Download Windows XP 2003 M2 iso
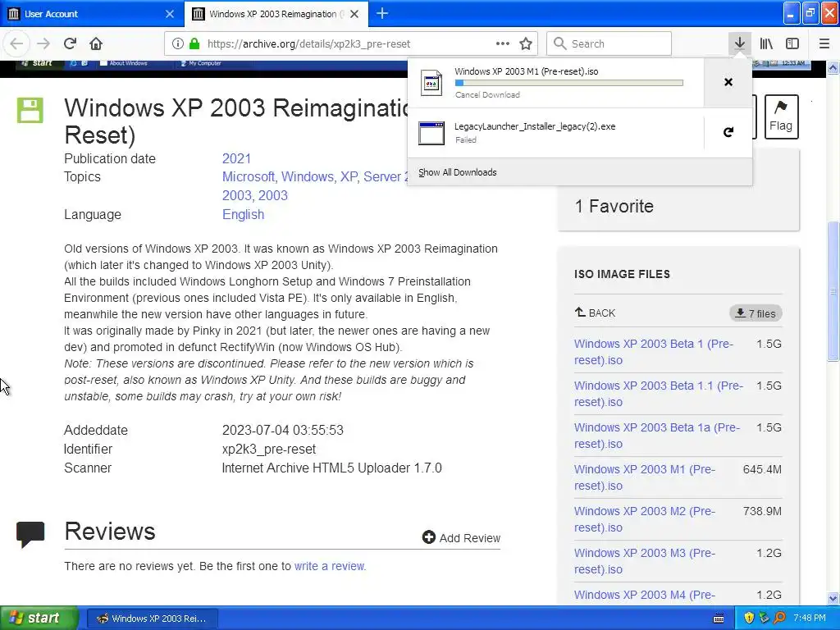Image resolution: width=840 pixels, height=630 pixels. 645,519
